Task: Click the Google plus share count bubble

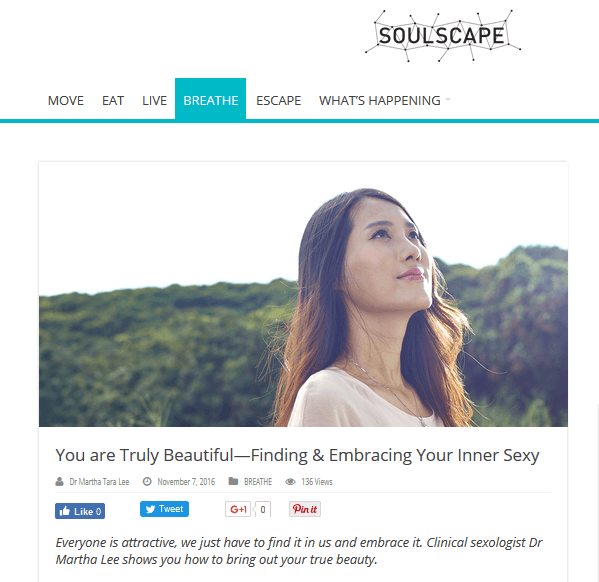Action: tap(263, 509)
